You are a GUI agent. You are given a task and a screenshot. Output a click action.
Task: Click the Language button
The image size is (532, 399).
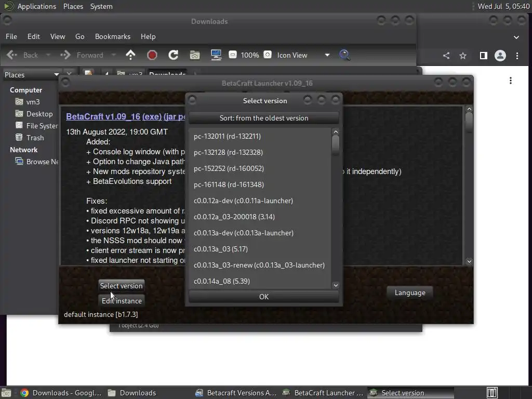pyautogui.click(x=410, y=292)
